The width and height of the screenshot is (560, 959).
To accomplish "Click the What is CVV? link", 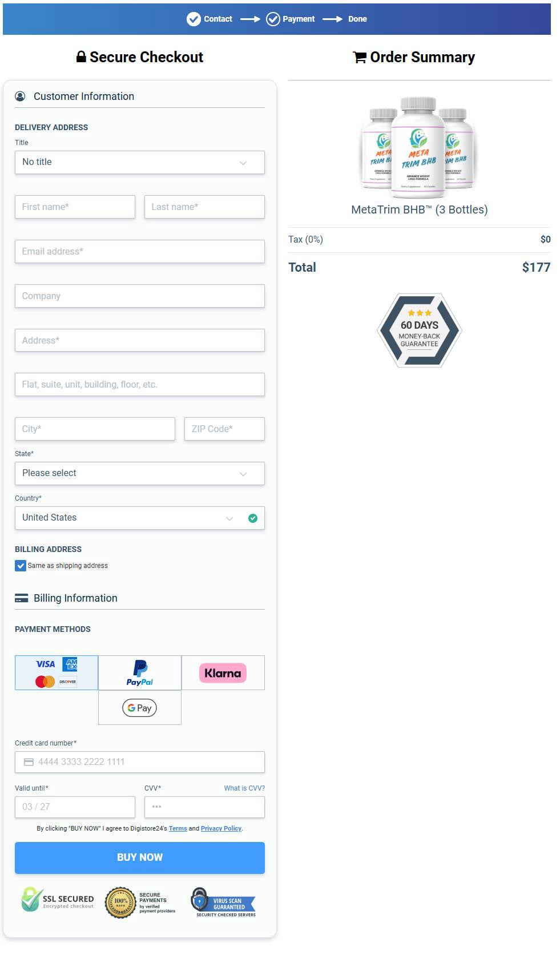I will (x=244, y=788).
